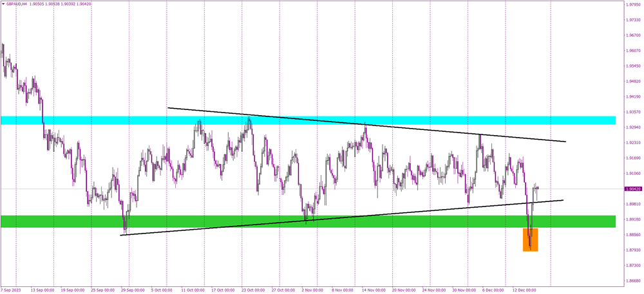The image size is (644, 294).
Task: Click the 1.95450 price axis label
Action: [x=634, y=66]
